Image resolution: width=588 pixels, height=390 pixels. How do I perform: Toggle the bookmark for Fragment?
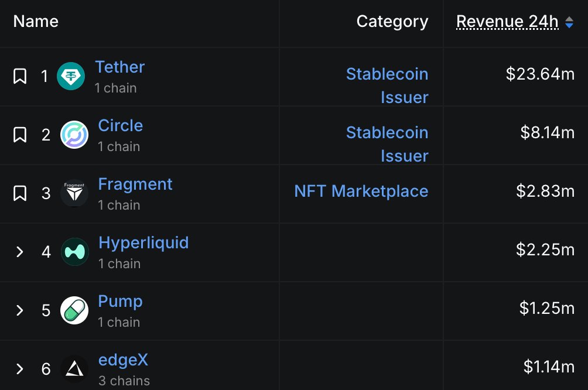(20, 193)
